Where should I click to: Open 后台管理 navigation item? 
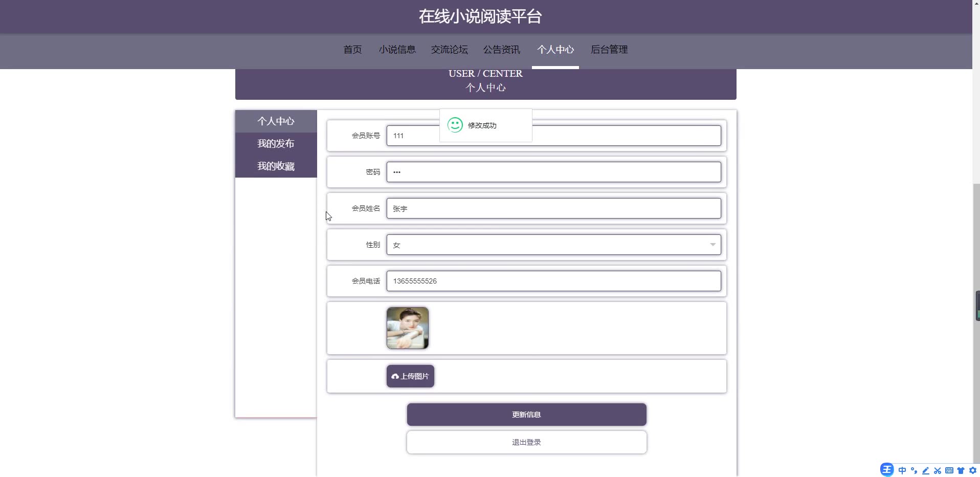point(609,50)
